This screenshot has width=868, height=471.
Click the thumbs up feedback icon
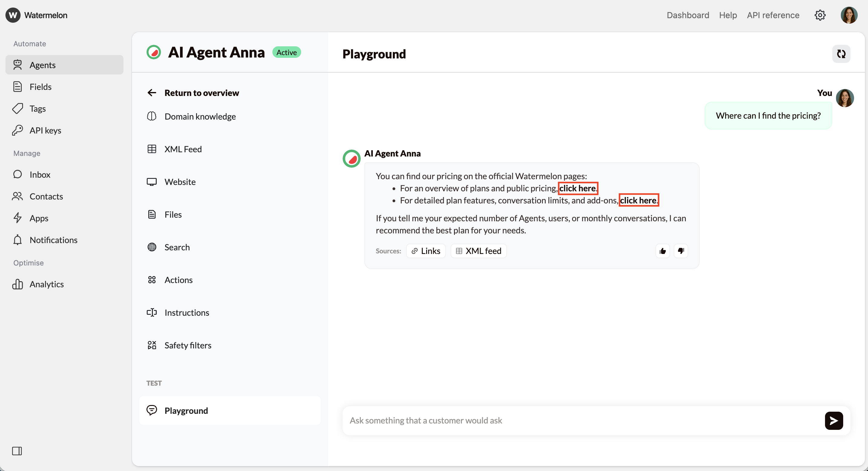[663, 251]
